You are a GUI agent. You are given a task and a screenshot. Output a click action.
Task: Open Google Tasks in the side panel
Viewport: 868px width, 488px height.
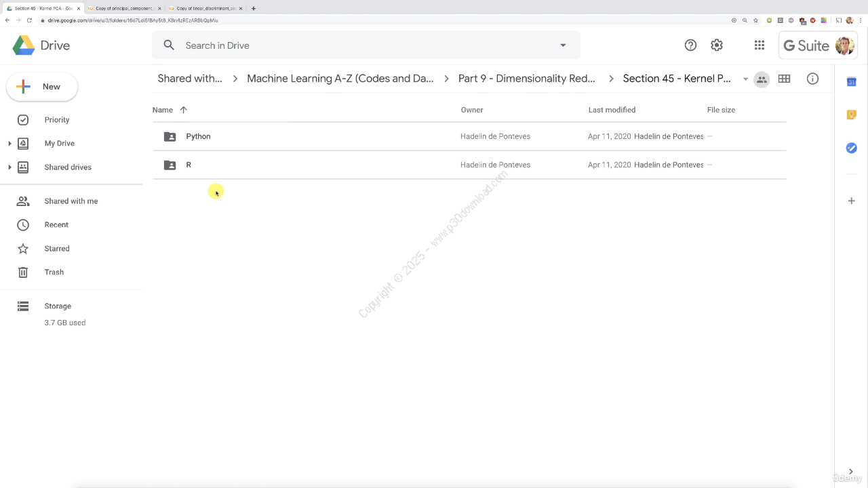(x=851, y=148)
